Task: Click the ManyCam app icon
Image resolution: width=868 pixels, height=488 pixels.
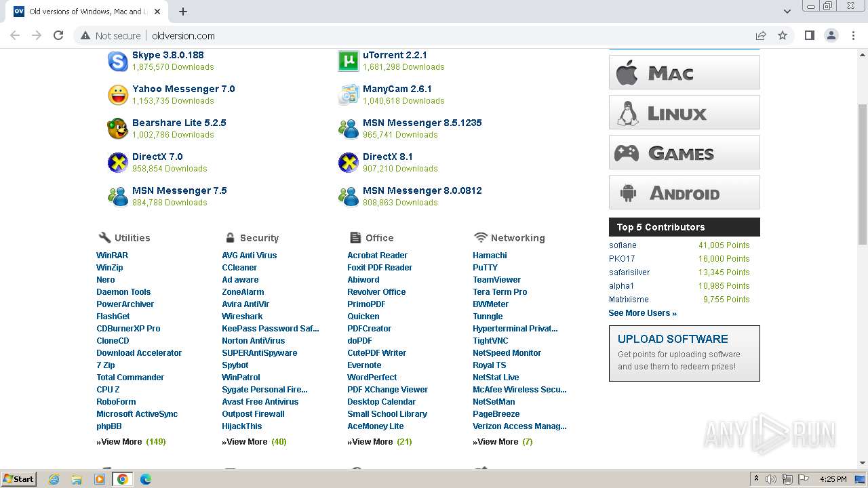Action: (348, 95)
